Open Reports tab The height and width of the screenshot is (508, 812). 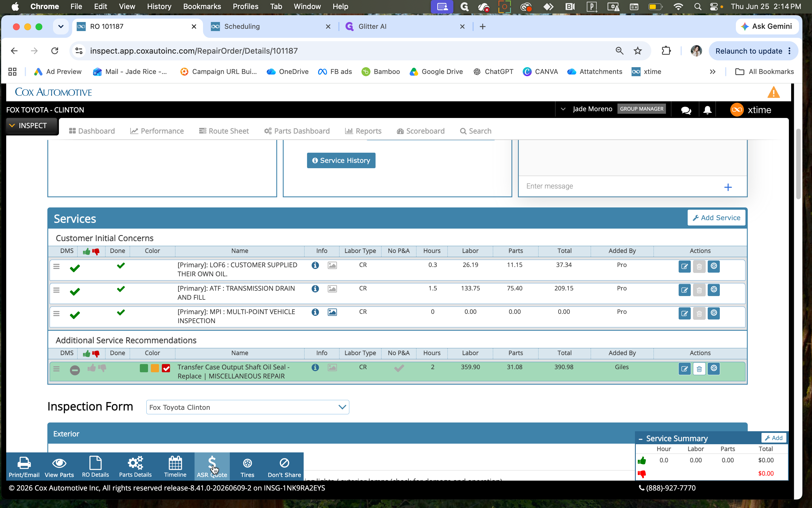pyautogui.click(x=363, y=131)
